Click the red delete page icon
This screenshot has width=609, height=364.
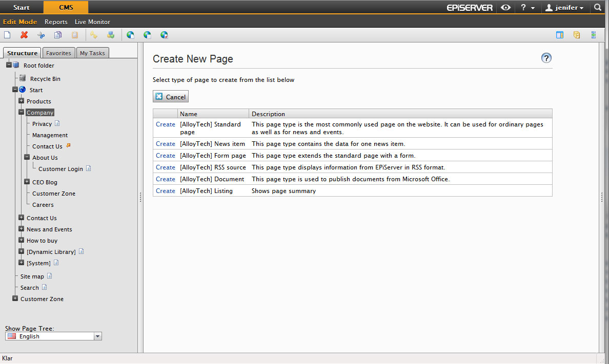(x=24, y=35)
